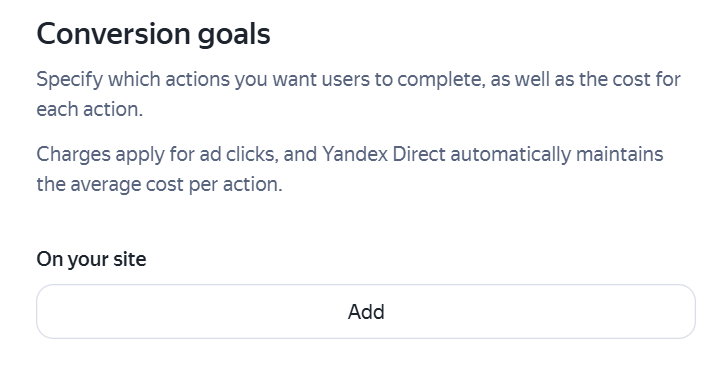The height and width of the screenshot is (369, 725).
Task: Add a conversion goal for your site
Action: (x=366, y=312)
